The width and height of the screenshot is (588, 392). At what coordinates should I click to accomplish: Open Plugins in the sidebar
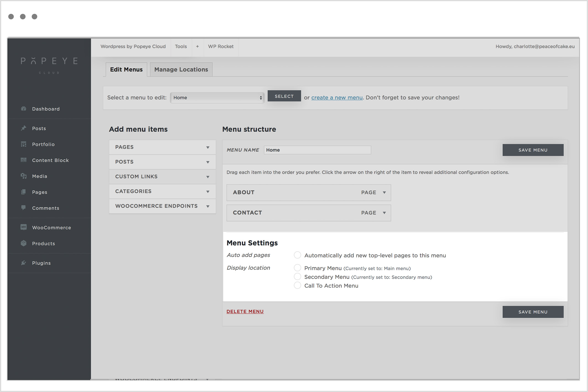click(x=42, y=263)
